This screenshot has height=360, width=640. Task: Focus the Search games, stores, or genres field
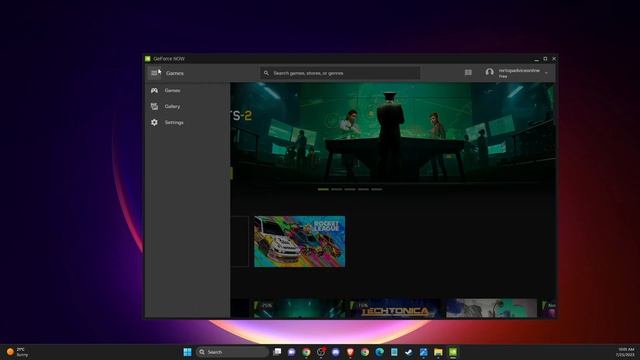coord(340,73)
